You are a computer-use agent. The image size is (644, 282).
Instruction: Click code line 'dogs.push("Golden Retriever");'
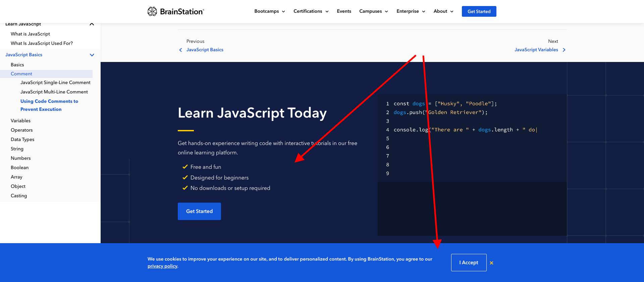click(440, 113)
